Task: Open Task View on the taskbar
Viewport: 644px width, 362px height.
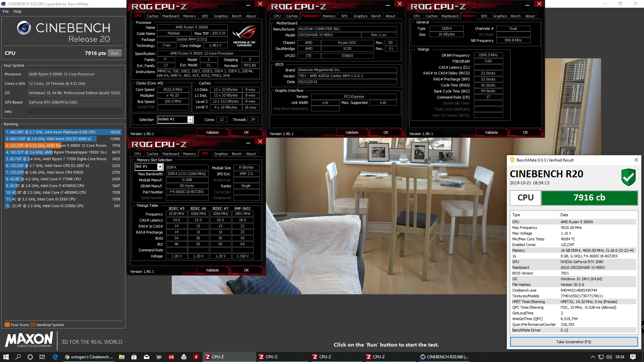Action: pyautogui.click(x=42, y=357)
